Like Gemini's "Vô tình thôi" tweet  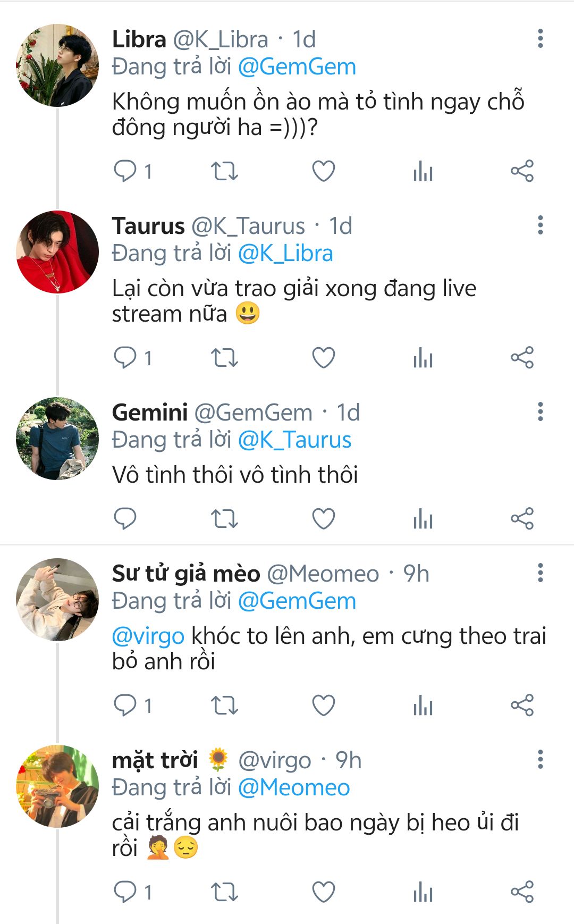coord(323,518)
